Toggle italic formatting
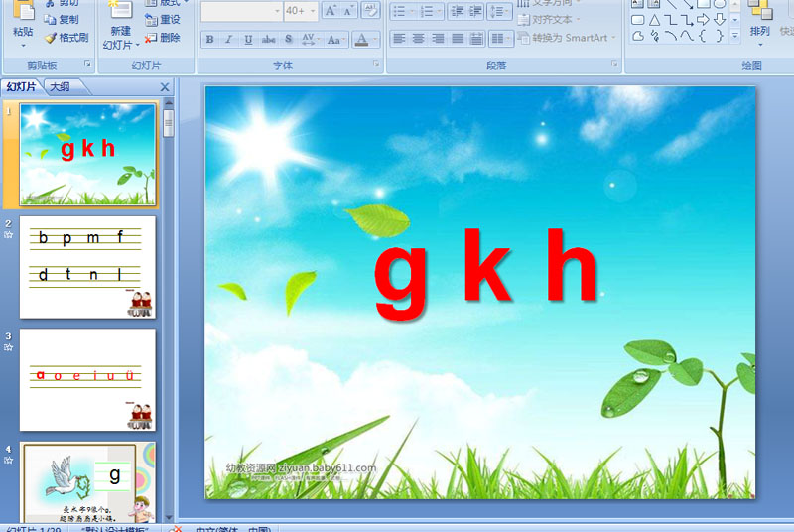Image resolution: width=794 pixels, height=532 pixels. [229, 39]
